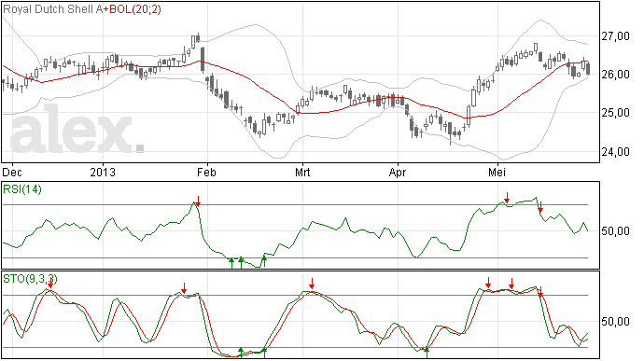
Task: Click the STO red sell arrow in March
Action: click(x=312, y=284)
